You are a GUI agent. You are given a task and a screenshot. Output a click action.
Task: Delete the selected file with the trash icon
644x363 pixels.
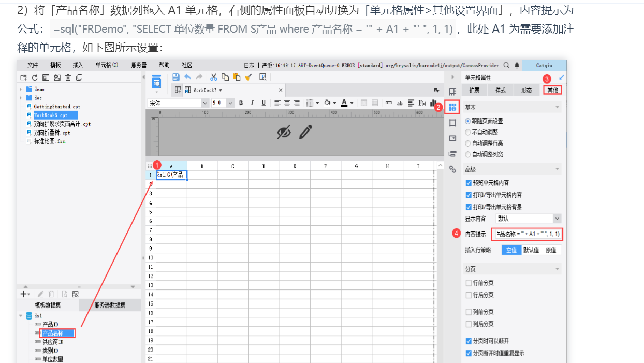click(68, 78)
